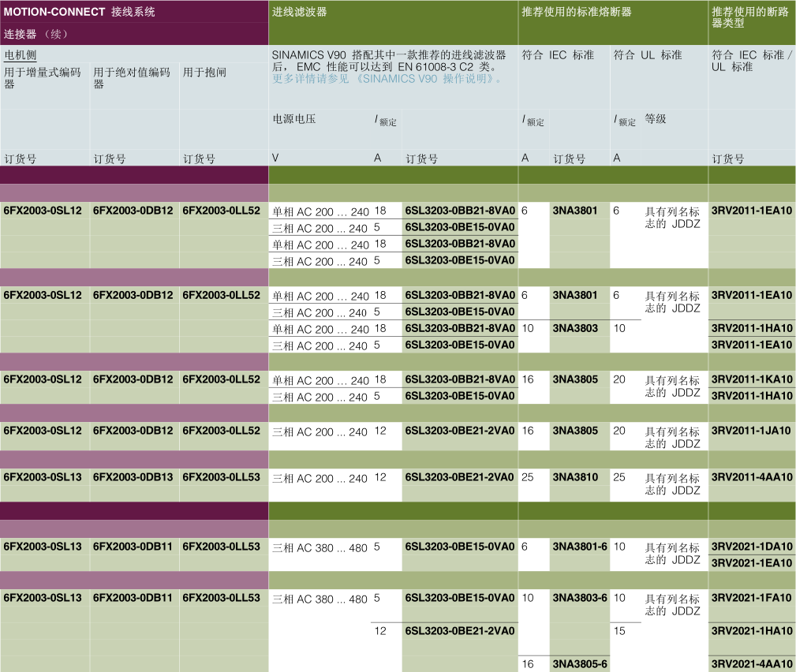Click fuse order number 3NA3803-6
Viewport: 796px width, 672px height.
(580, 598)
